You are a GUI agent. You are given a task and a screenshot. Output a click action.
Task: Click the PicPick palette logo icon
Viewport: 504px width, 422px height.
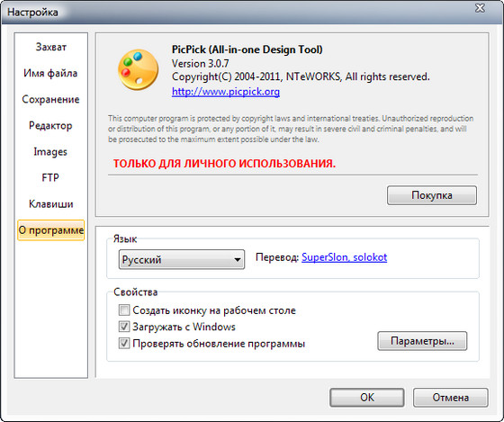[x=139, y=69]
